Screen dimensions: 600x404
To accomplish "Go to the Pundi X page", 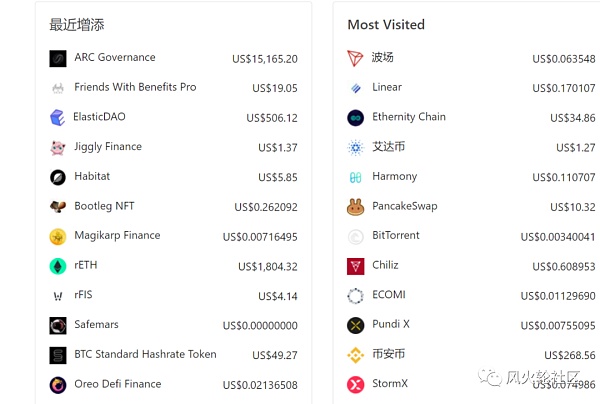I will (392, 324).
